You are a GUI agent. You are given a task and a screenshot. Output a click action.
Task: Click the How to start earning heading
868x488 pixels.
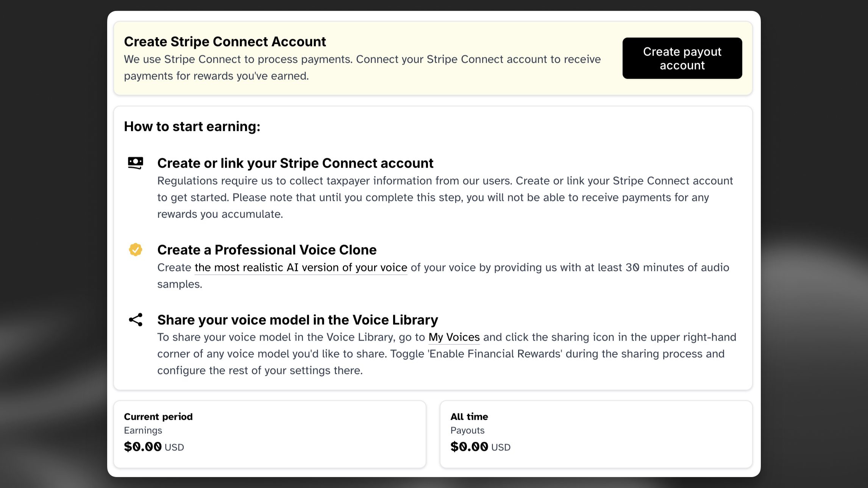[192, 126]
